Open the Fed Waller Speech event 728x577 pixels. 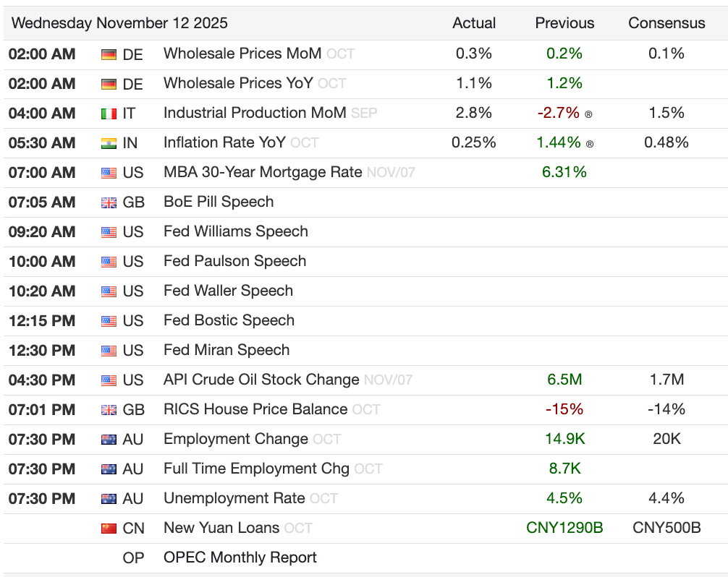point(229,291)
